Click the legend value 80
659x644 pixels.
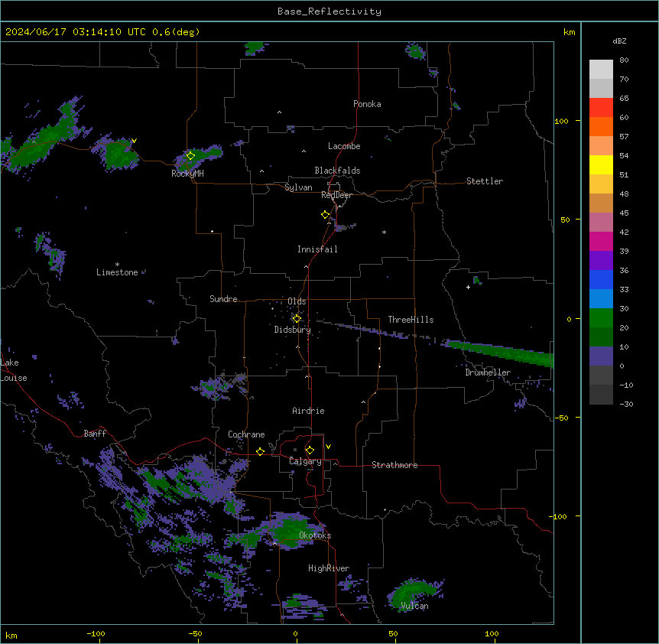point(624,60)
